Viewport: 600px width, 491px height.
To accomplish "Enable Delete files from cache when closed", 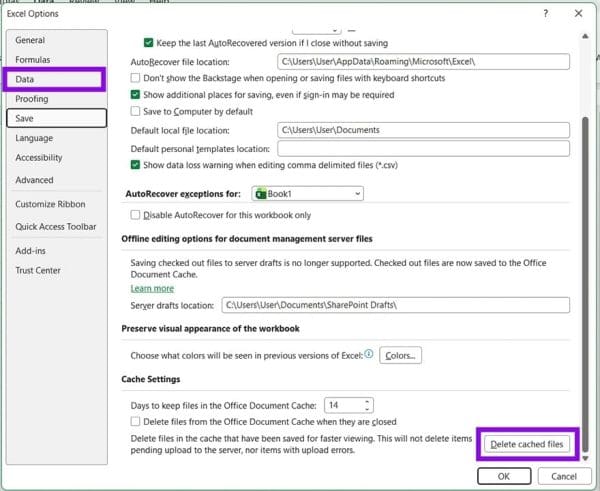I will point(135,421).
